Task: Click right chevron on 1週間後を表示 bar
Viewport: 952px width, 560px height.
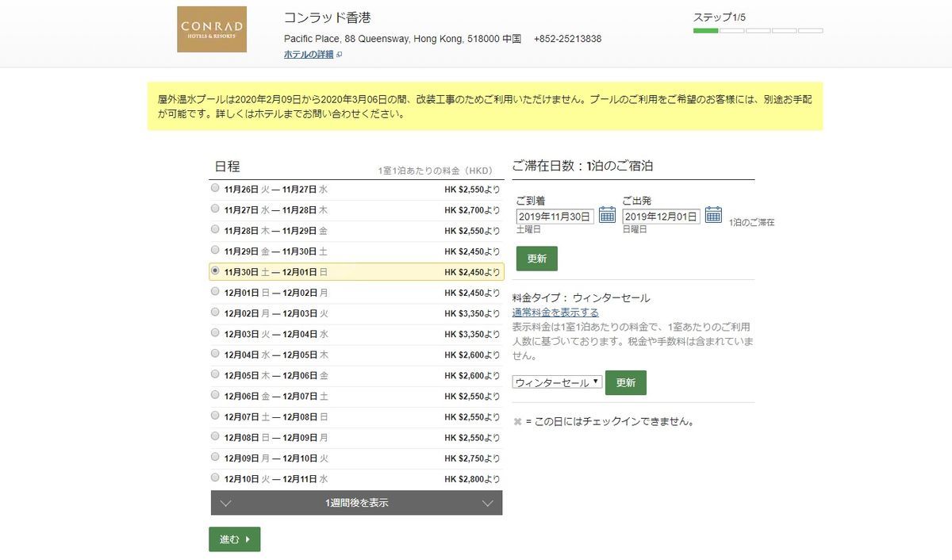Action: click(x=487, y=503)
